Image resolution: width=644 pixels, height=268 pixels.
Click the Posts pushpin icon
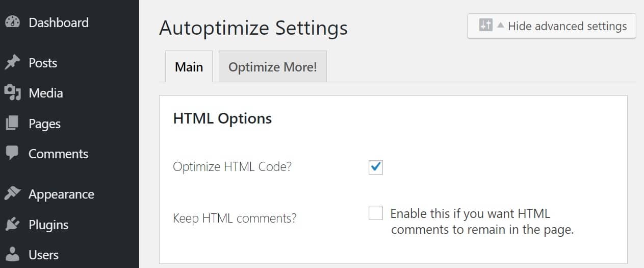(12, 63)
